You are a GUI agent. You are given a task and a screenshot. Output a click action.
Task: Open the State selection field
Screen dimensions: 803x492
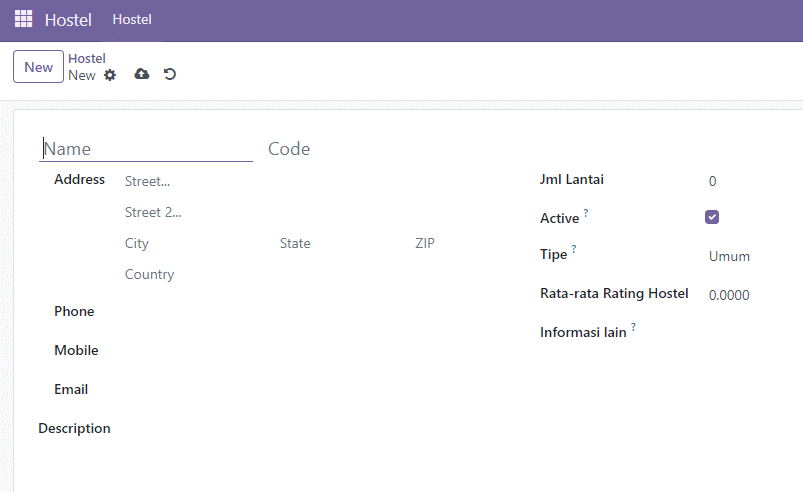[x=341, y=243]
